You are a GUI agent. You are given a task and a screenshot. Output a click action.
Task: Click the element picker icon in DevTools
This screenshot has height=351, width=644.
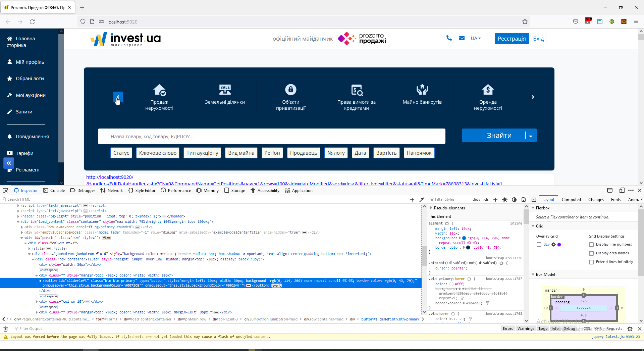tap(5, 190)
